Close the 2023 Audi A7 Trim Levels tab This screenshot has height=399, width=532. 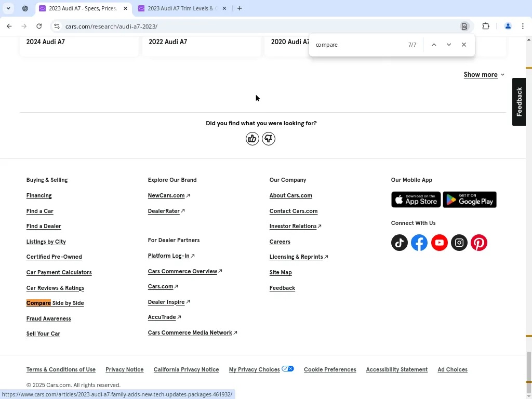224,8
